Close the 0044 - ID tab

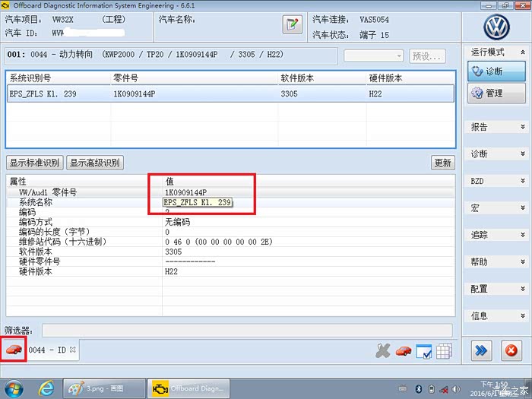click(x=73, y=350)
